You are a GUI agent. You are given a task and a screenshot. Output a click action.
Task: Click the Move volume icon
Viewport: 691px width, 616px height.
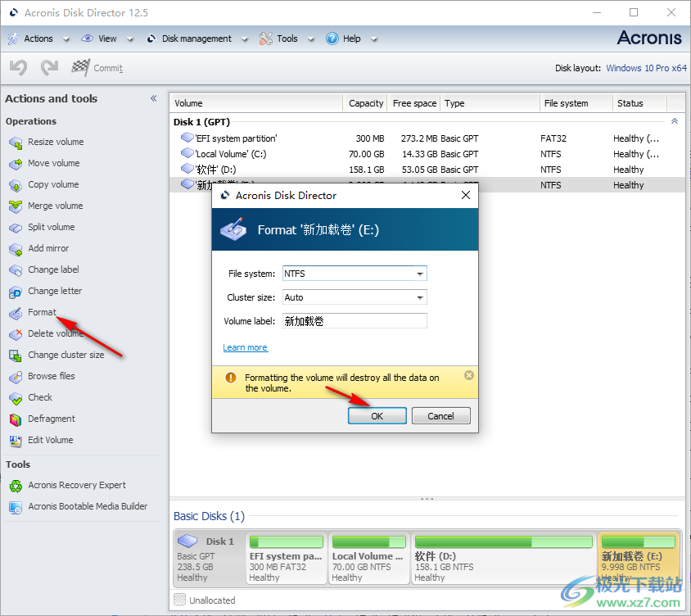pos(16,164)
